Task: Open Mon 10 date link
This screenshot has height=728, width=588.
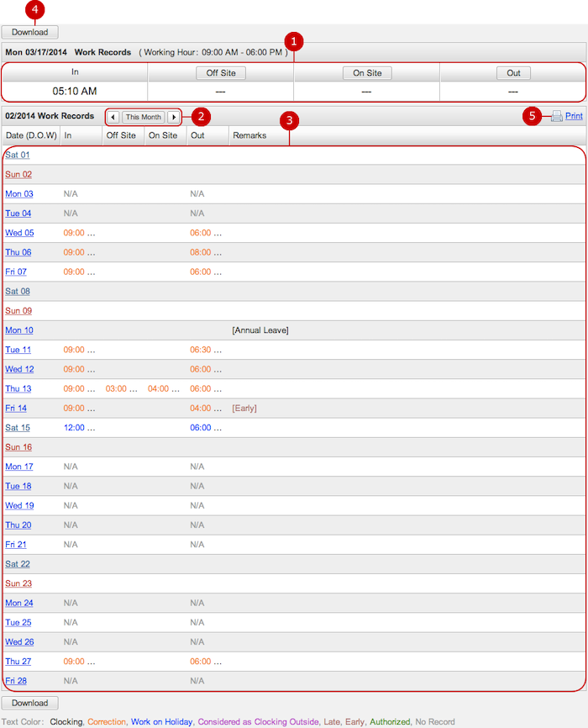Action: click(19, 330)
